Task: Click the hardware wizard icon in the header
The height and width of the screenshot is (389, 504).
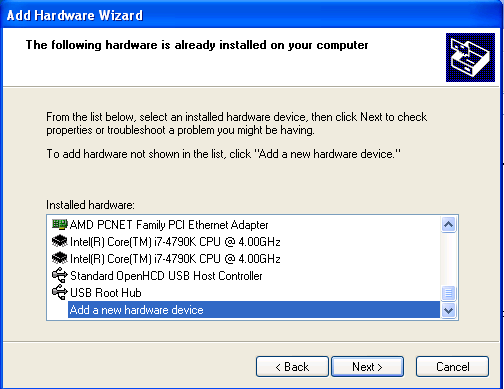Action: (x=470, y=57)
